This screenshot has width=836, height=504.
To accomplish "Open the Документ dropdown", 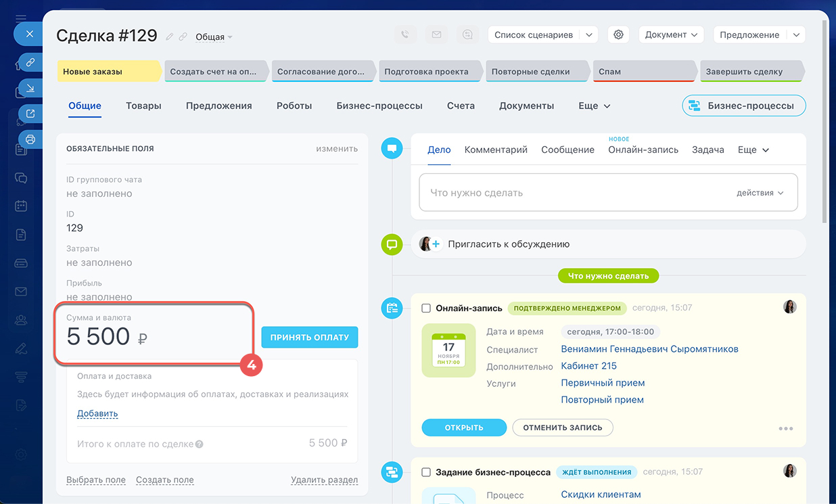I will pos(671,35).
